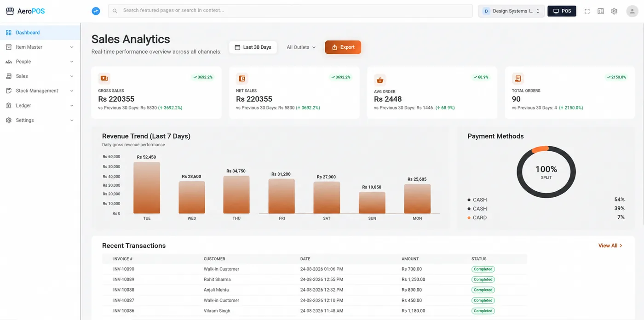This screenshot has width=644, height=320.
Task: Click the calendar icon in date filter
Action: click(x=237, y=47)
